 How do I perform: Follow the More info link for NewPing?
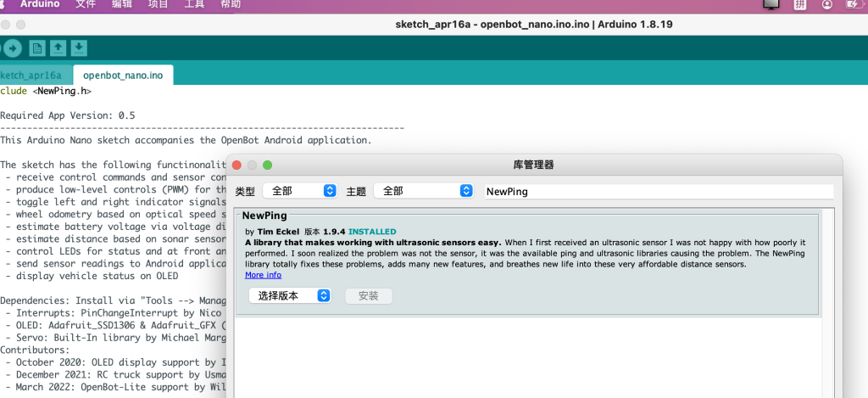click(263, 275)
